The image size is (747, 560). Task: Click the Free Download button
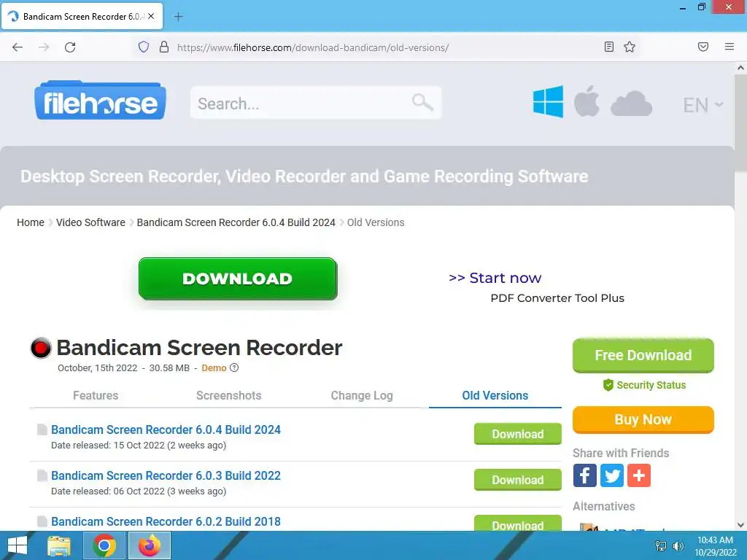pyautogui.click(x=643, y=355)
